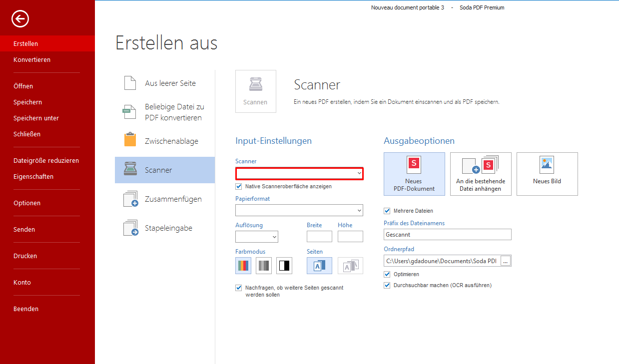This screenshot has height=364, width=619.
Task: Open Konvertieren in the sidebar
Action: pos(32,60)
